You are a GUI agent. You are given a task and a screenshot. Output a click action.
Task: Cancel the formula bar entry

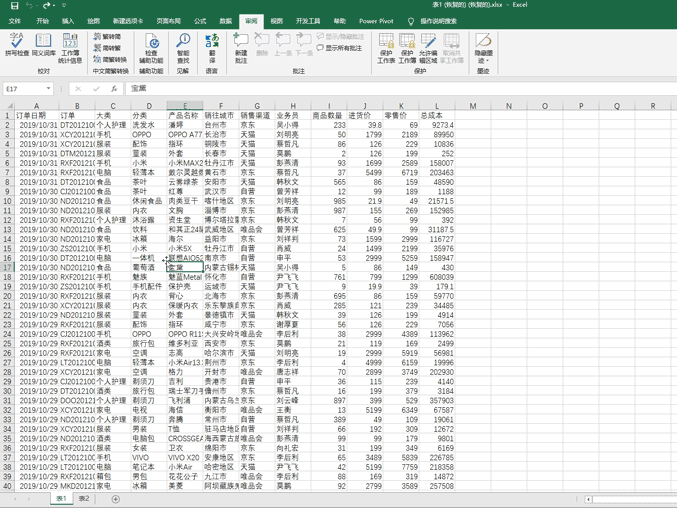click(78, 88)
